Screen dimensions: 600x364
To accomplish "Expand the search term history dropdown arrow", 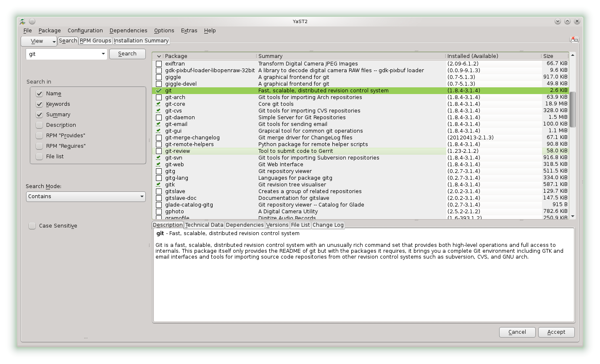I will tap(103, 54).
